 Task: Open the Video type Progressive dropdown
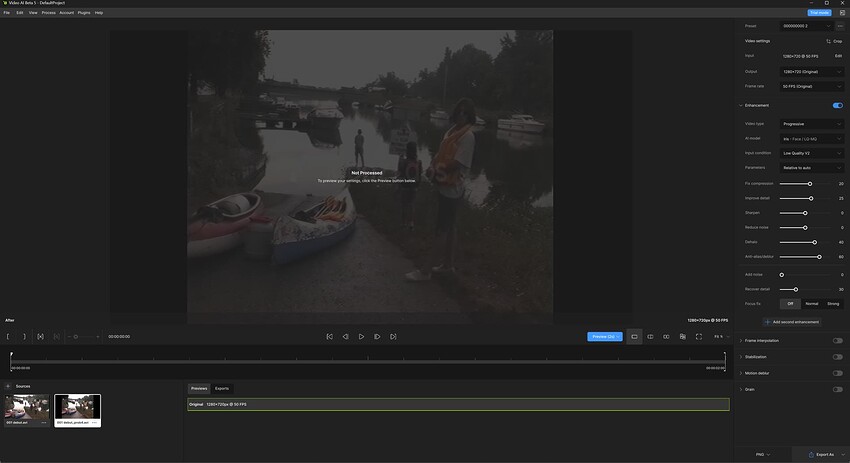click(812, 124)
